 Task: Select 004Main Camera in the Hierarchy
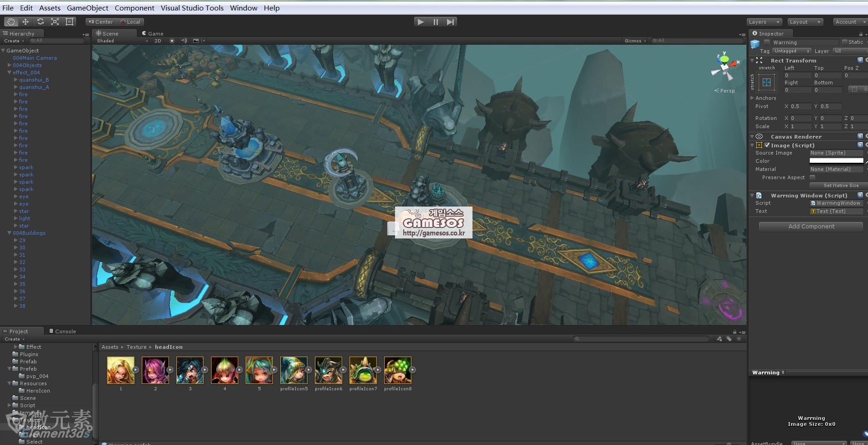[x=35, y=58]
